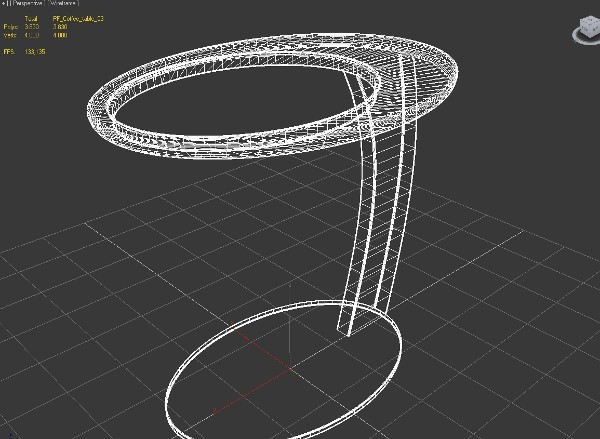The width and height of the screenshot is (600, 439).
Task: Click the Verts statistics row label
Action: [10, 35]
